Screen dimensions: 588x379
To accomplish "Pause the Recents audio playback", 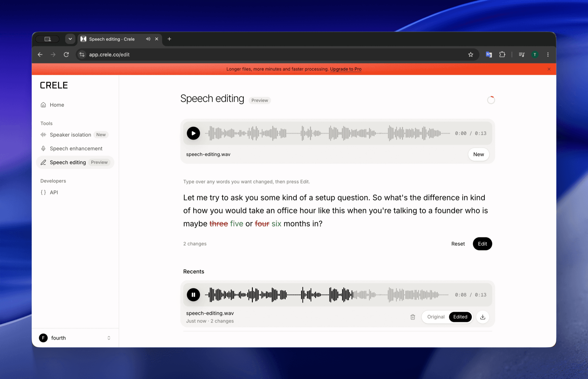I will coord(193,295).
